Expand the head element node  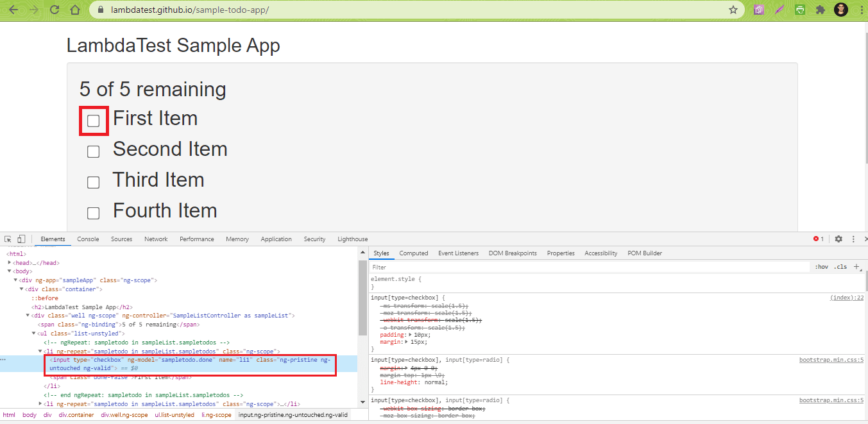pyautogui.click(x=10, y=263)
